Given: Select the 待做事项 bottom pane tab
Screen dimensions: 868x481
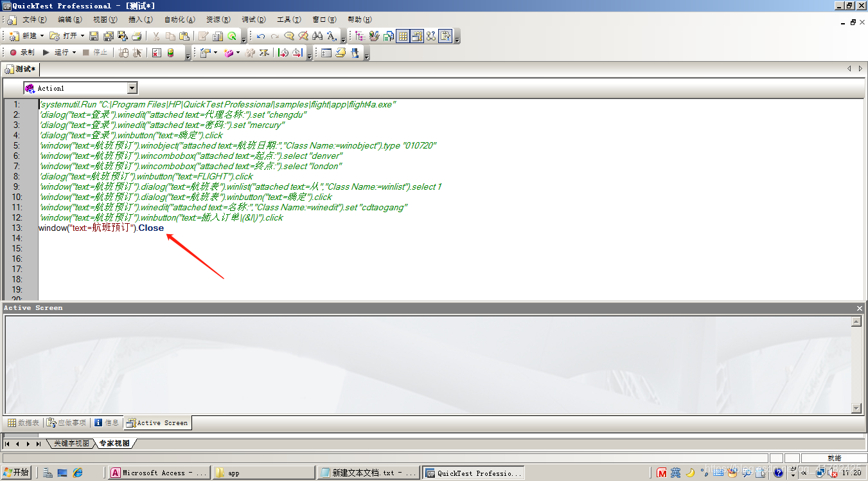Looking at the screenshot, I should [x=67, y=422].
